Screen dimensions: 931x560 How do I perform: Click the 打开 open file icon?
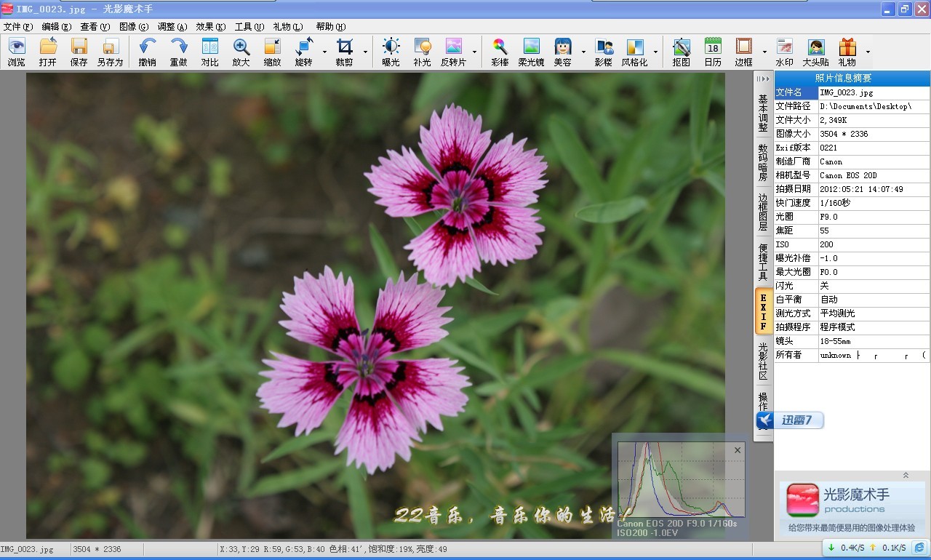coord(48,52)
